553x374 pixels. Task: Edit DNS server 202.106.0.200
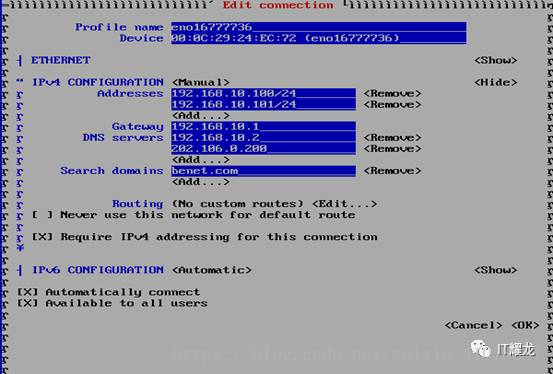tap(263, 149)
